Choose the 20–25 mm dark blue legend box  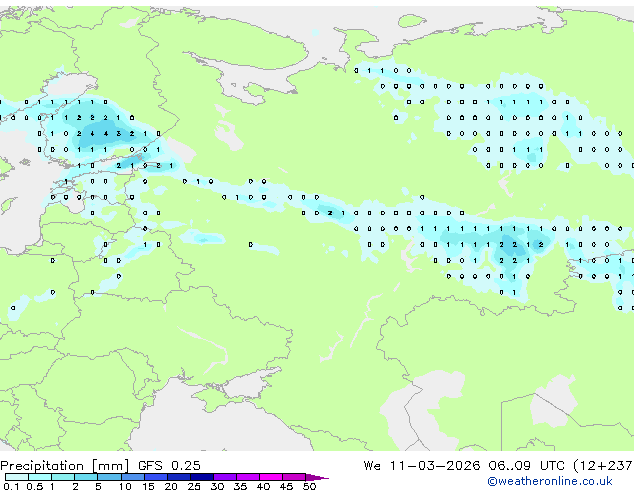(178, 477)
